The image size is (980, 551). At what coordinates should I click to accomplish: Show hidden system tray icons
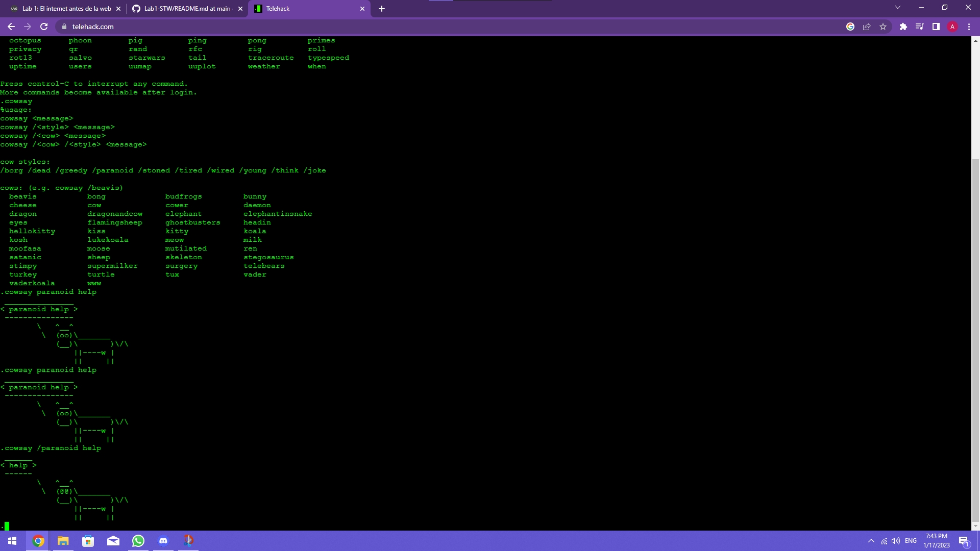(871, 541)
